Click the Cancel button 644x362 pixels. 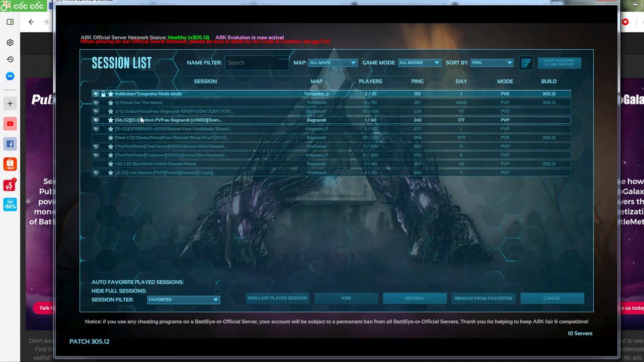click(x=552, y=298)
